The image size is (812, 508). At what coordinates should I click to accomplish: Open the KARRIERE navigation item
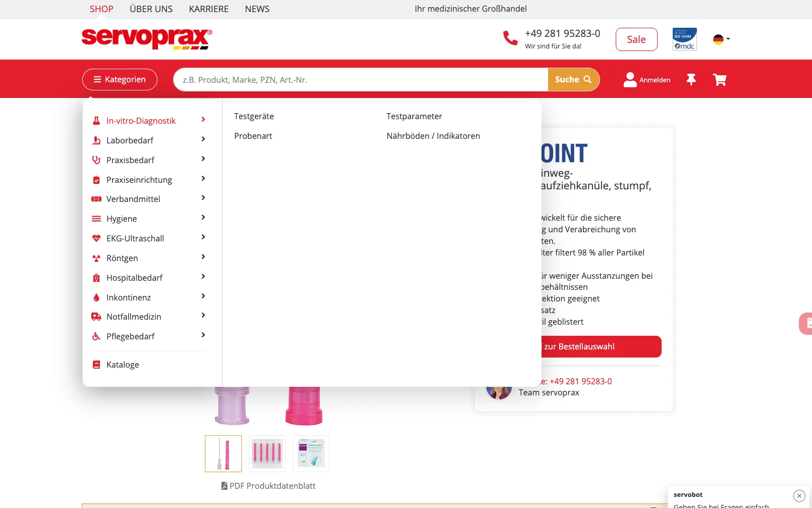point(208,9)
